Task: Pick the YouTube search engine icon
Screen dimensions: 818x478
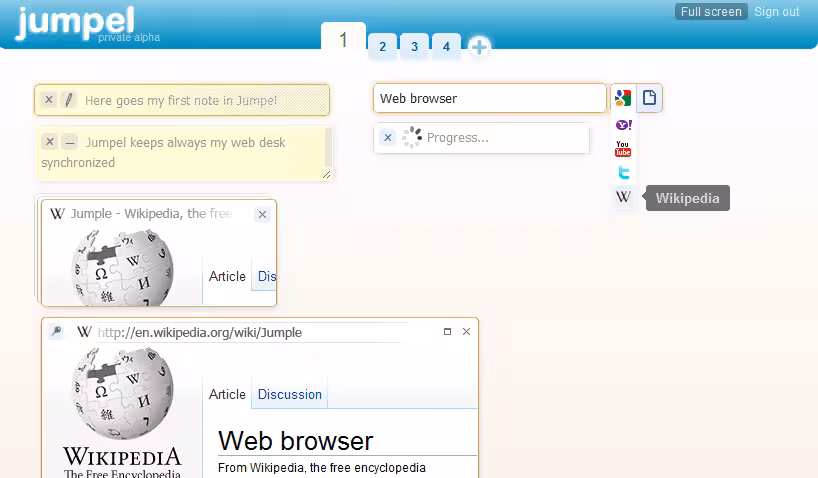Action: click(623, 149)
